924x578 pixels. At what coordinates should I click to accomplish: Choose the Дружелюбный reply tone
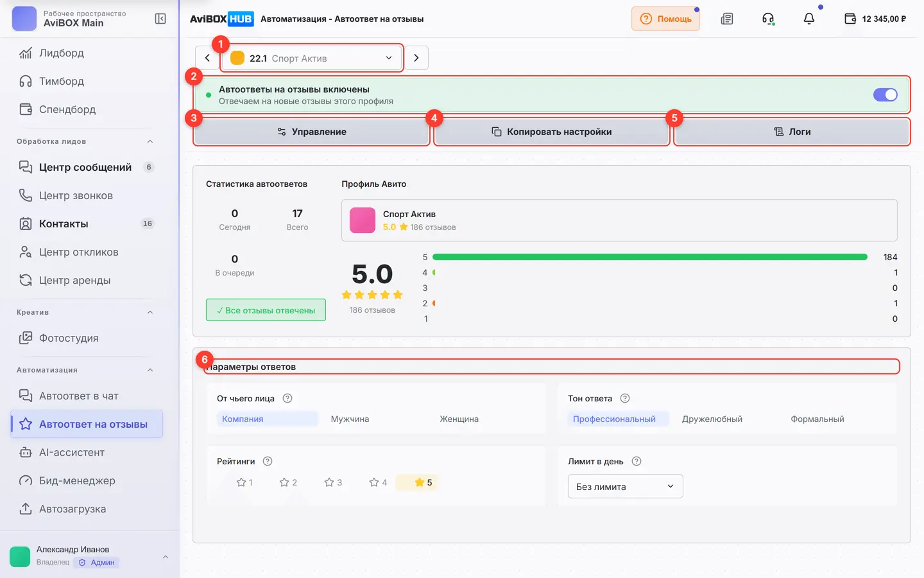click(x=712, y=419)
